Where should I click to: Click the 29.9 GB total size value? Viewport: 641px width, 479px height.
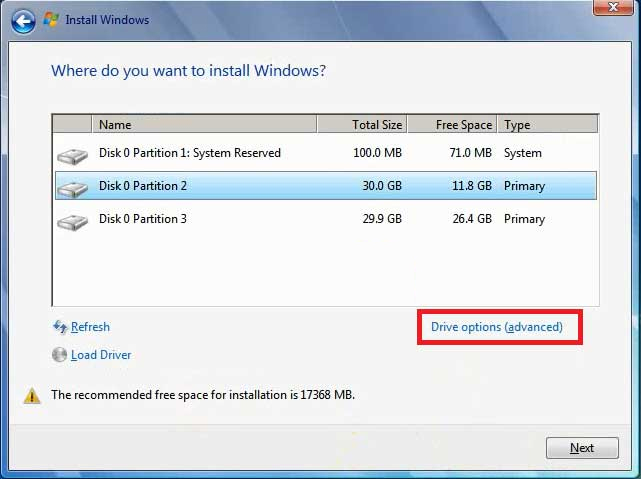[x=382, y=219]
